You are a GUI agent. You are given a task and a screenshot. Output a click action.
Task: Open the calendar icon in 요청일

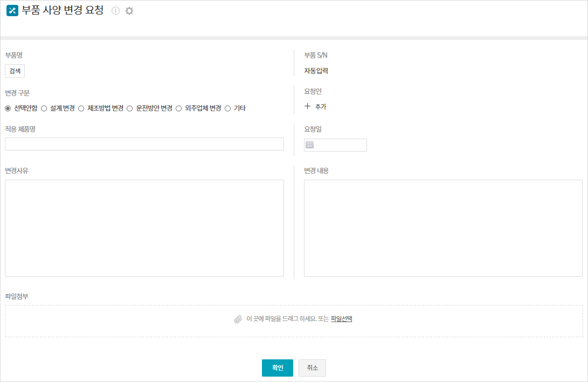(x=310, y=145)
